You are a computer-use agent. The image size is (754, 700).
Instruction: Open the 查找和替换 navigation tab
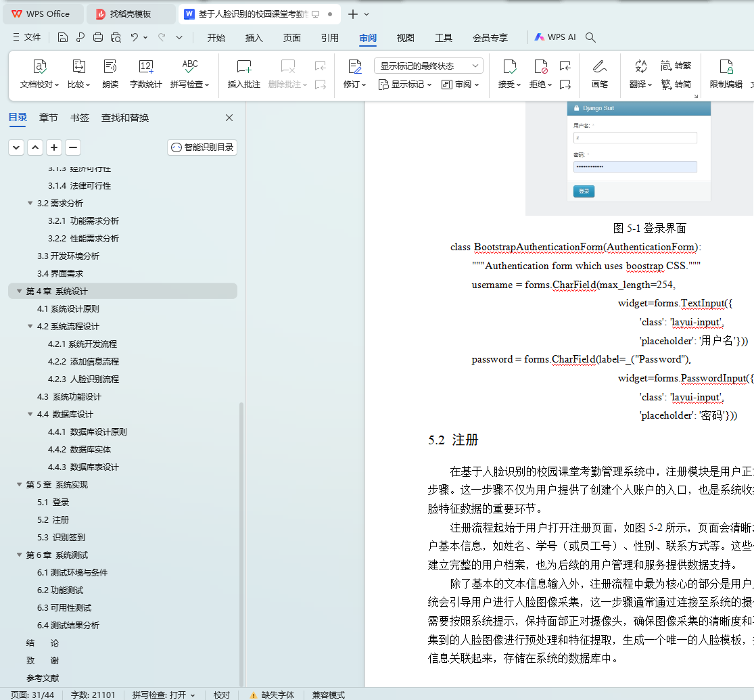[x=125, y=118]
